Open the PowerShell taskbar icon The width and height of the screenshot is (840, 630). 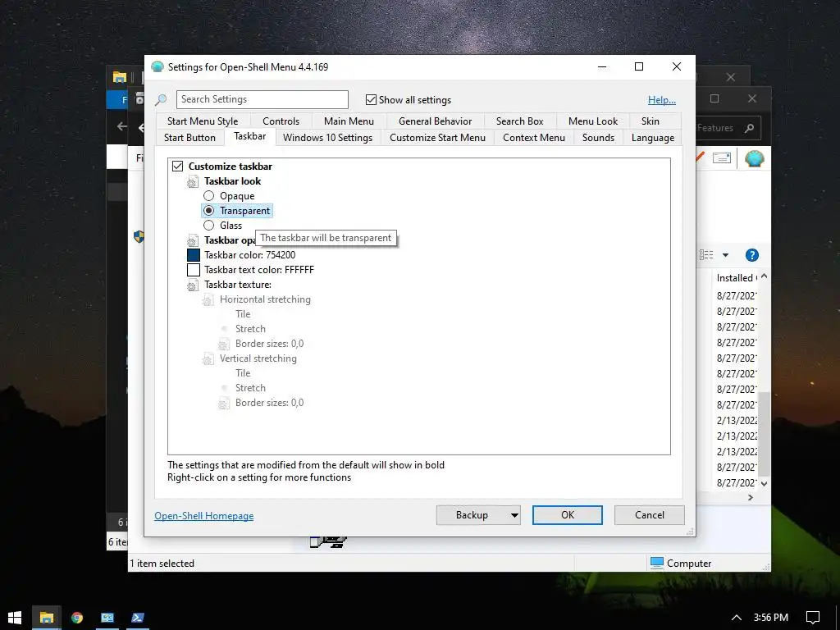[x=138, y=618]
